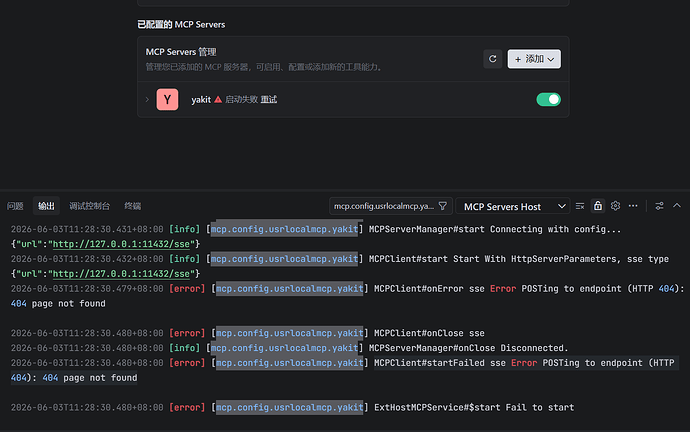Click the filter funnel icon

click(x=443, y=206)
